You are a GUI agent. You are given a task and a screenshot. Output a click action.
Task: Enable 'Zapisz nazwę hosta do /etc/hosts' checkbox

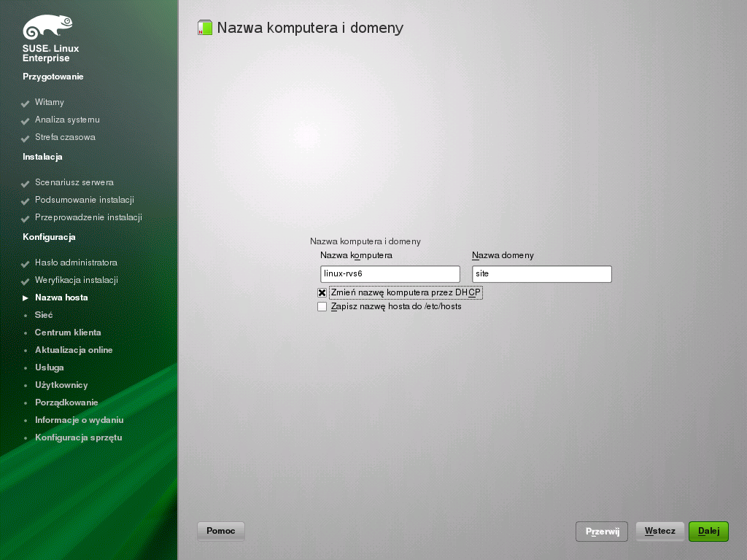322,307
